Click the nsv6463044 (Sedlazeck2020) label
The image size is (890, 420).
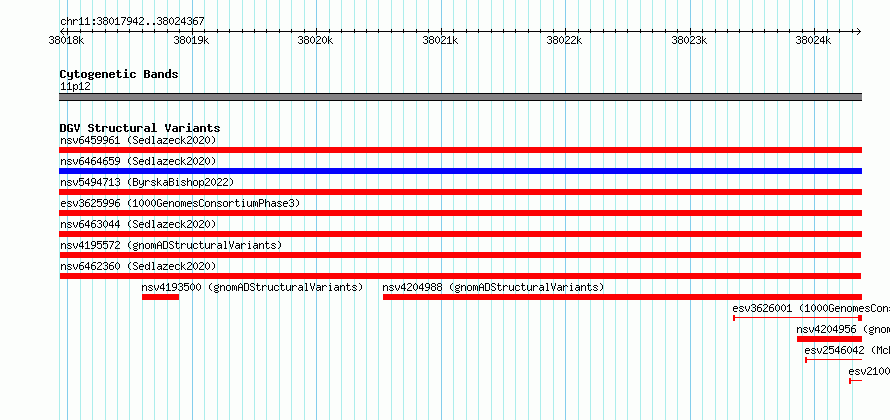pyautogui.click(x=138, y=224)
